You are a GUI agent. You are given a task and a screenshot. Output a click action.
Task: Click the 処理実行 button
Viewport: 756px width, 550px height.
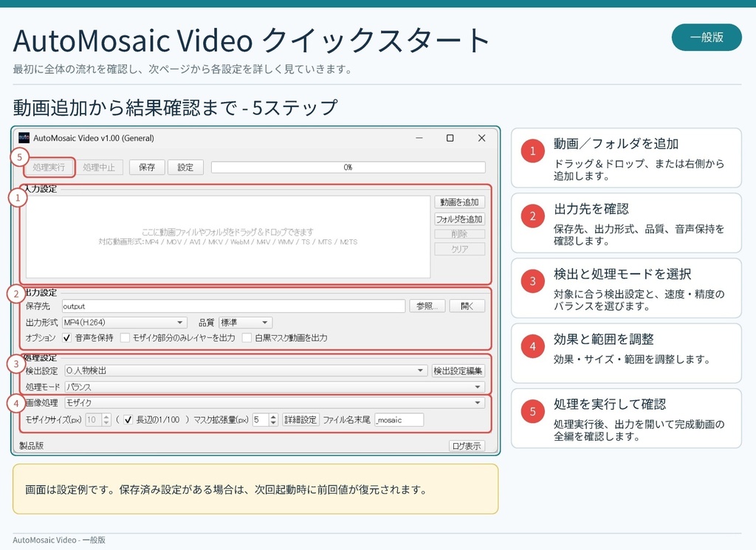point(49,168)
